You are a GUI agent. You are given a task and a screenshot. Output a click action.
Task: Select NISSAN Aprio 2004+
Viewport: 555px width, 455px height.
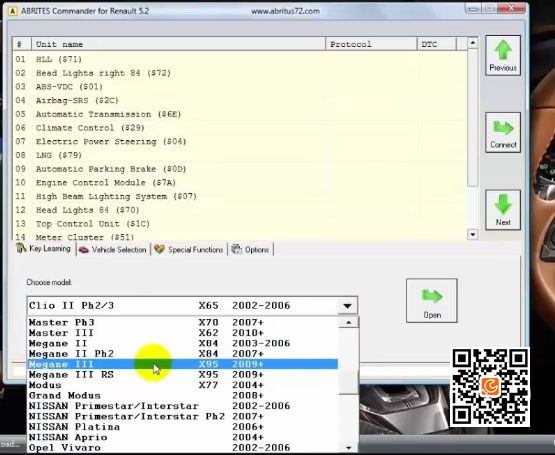tap(183, 437)
